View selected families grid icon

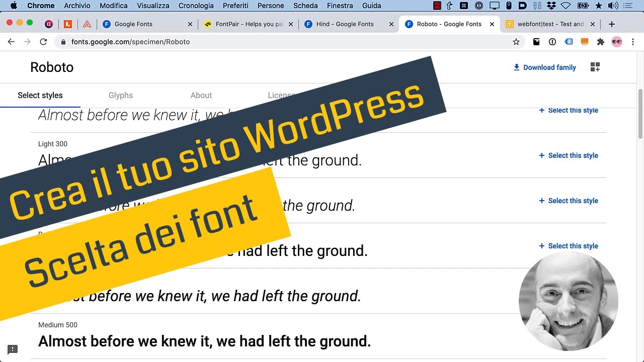[595, 67]
